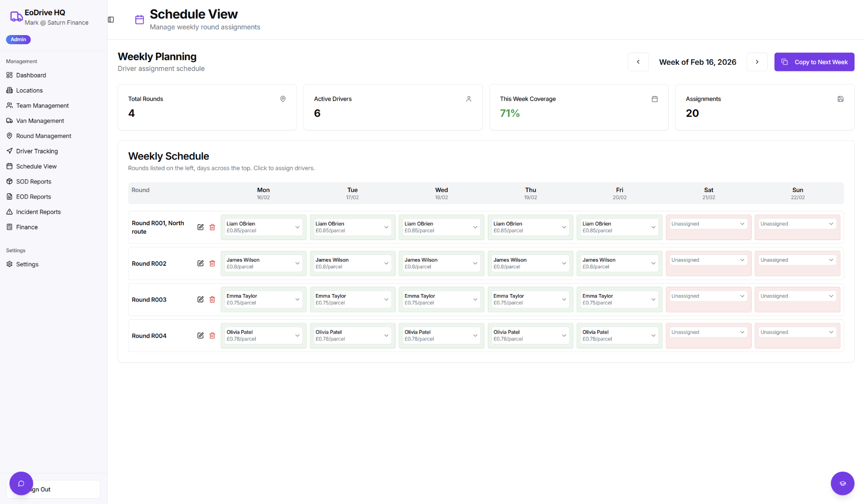864x504 pixels.
Task: Go to next week arrow
Action: pos(757,62)
